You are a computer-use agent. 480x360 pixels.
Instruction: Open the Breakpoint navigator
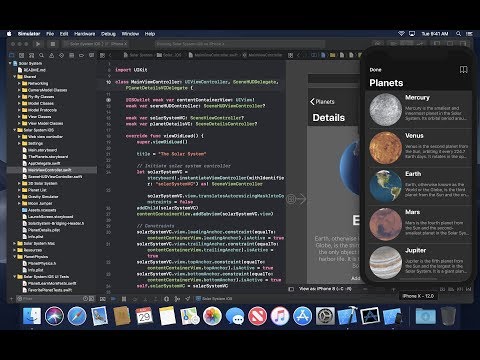(82, 55)
